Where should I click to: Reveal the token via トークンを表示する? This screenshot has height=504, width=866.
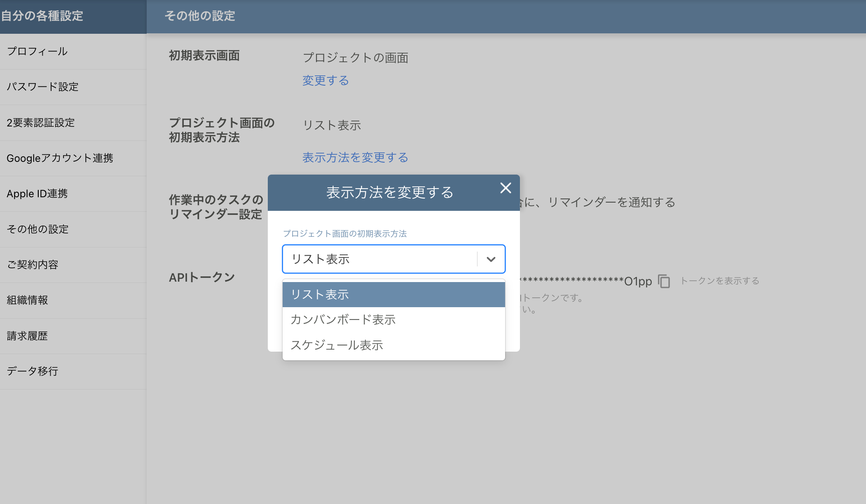click(x=720, y=281)
